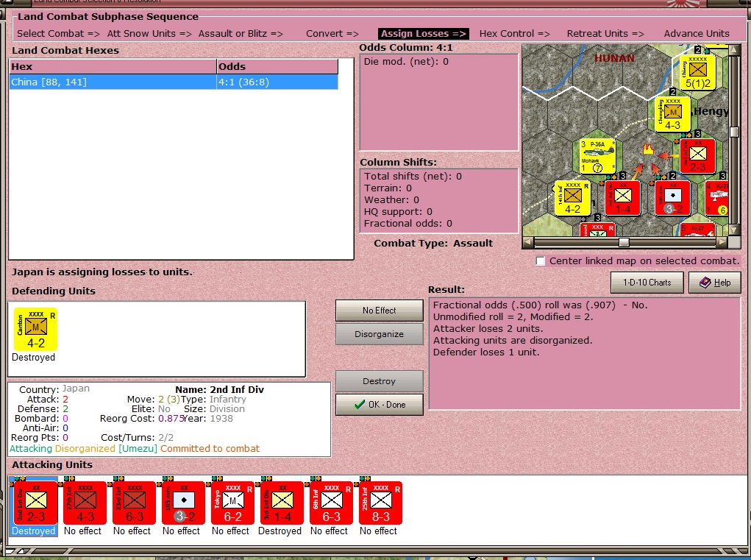Image resolution: width=751 pixels, height=560 pixels.
Task: Click map scroll up arrow
Action: [x=734, y=49]
